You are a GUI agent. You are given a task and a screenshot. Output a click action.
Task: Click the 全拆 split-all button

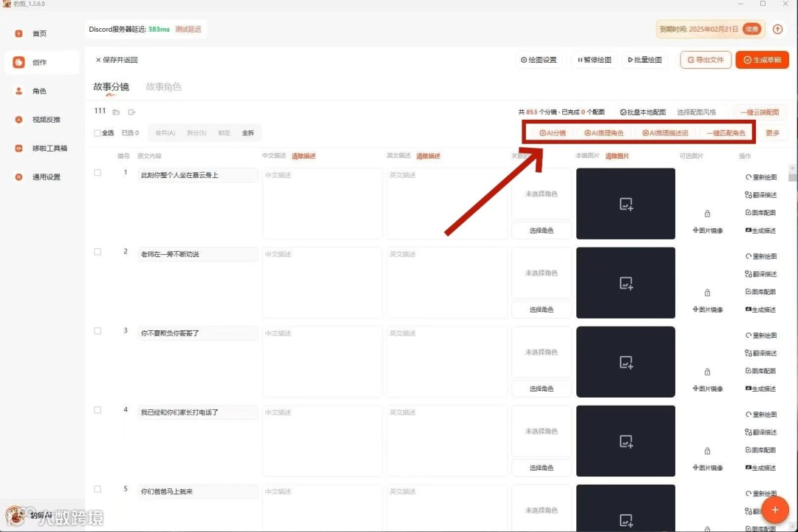(248, 133)
